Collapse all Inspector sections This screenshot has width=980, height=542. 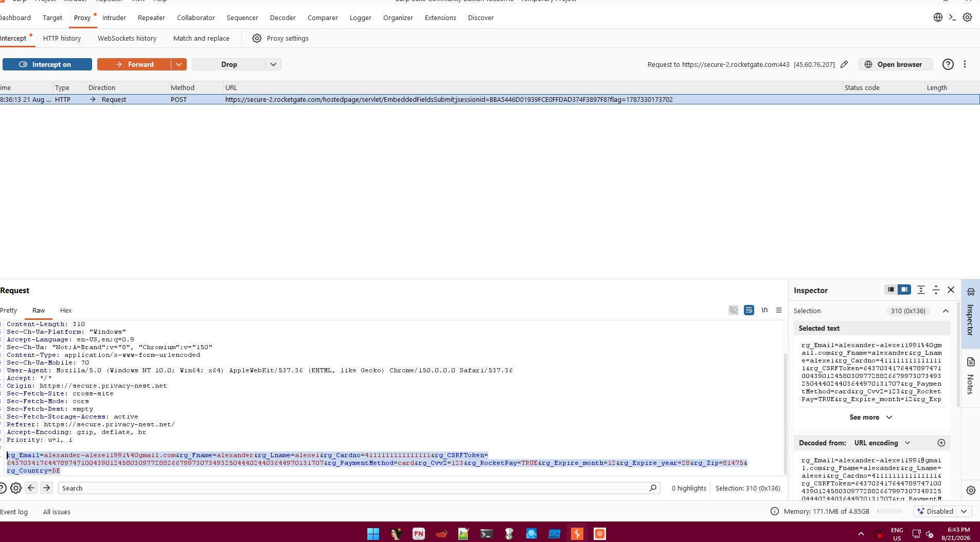(x=936, y=290)
